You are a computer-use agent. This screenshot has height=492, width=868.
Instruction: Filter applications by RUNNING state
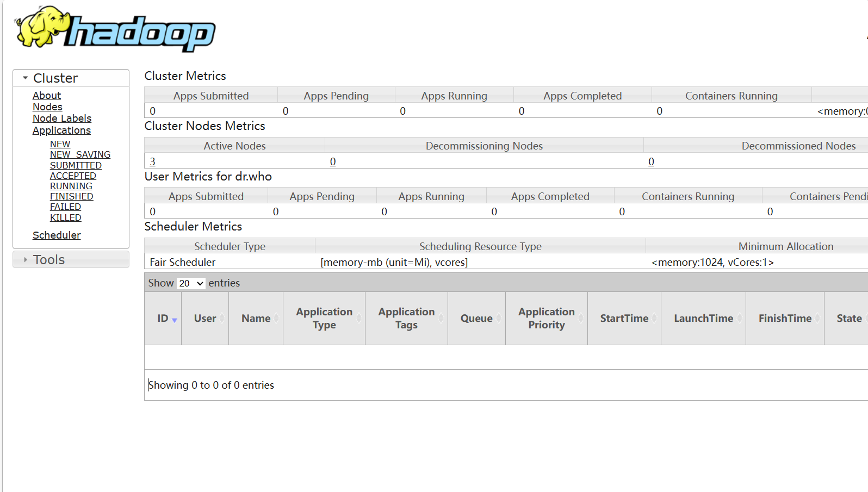(71, 186)
